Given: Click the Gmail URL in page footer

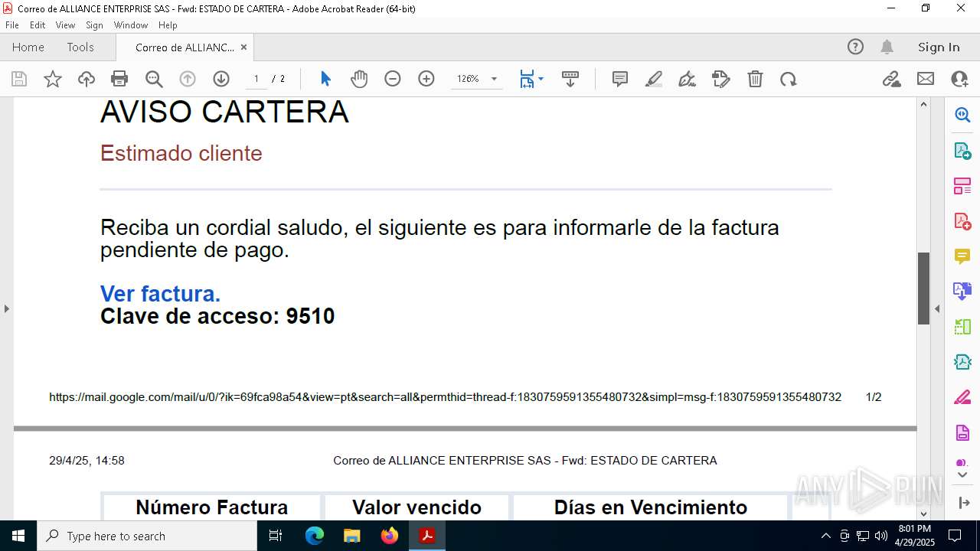Looking at the screenshot, I should [445, 397].
